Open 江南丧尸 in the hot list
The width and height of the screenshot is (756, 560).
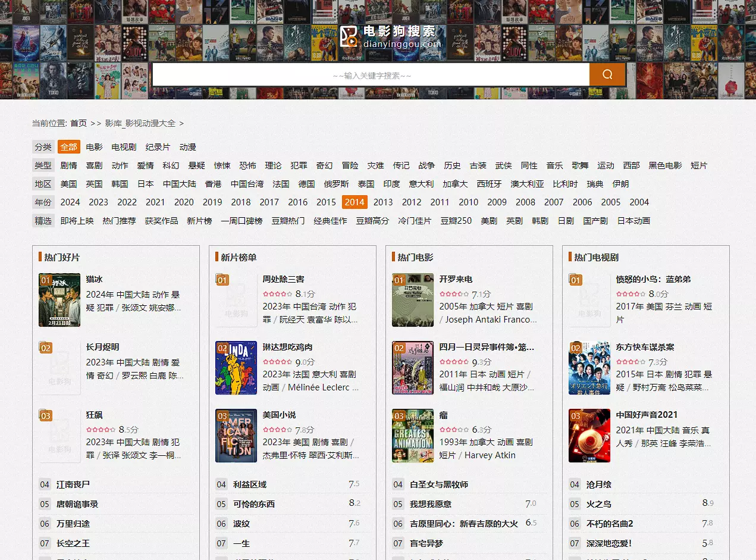point(73,484)
